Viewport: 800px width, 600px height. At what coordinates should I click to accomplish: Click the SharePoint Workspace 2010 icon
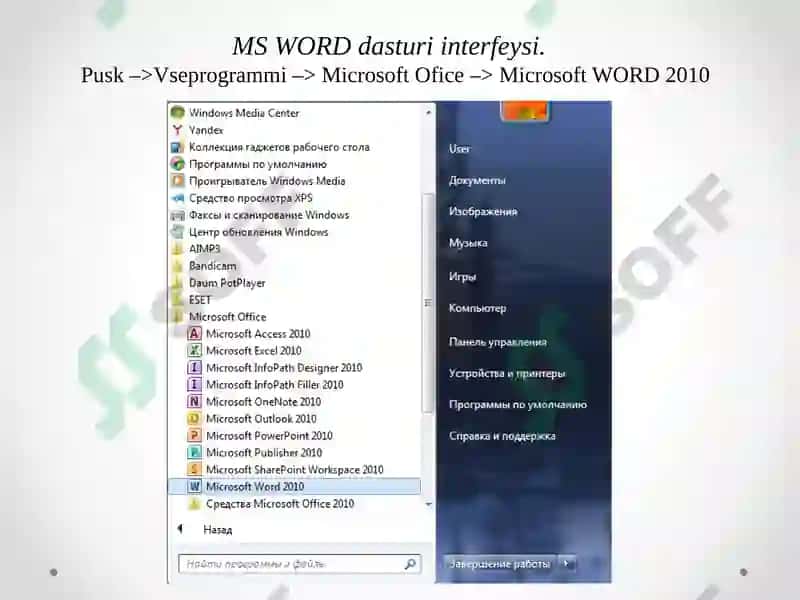coord(194,469)
